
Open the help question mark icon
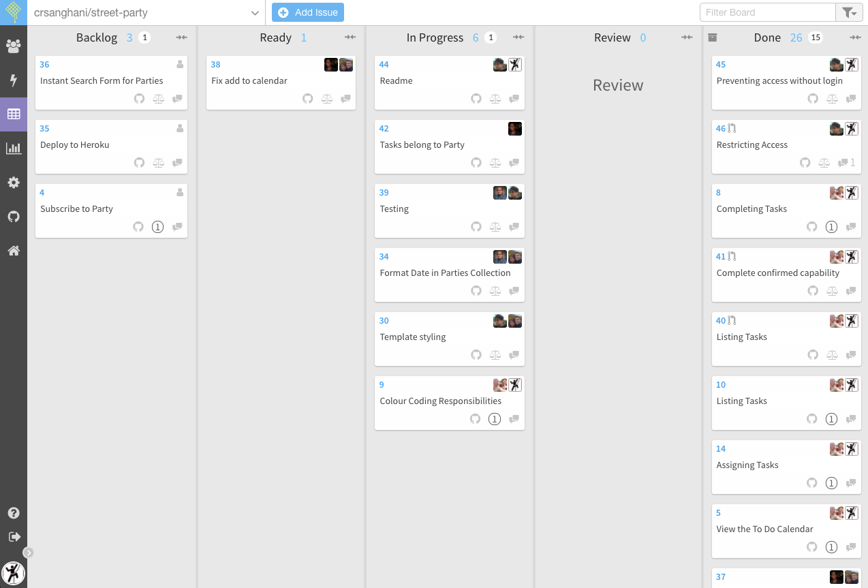click(14, 513)
